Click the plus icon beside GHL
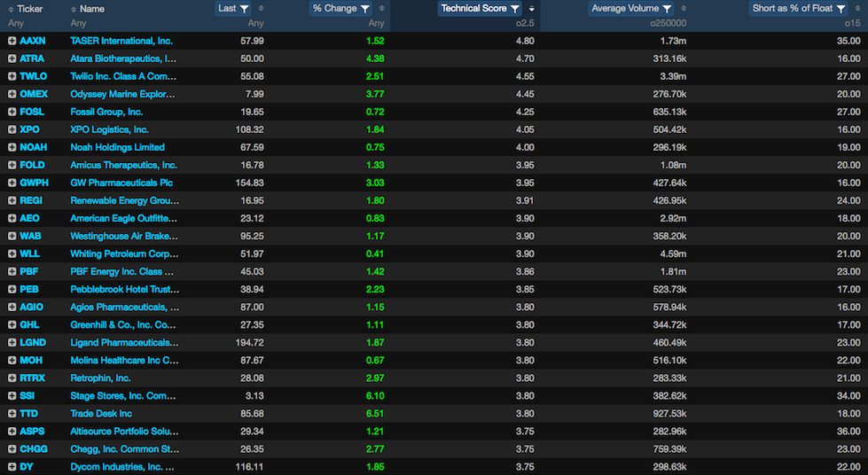Image resolution: width=868 pixels, height=475 pixels. pos(12,325)
